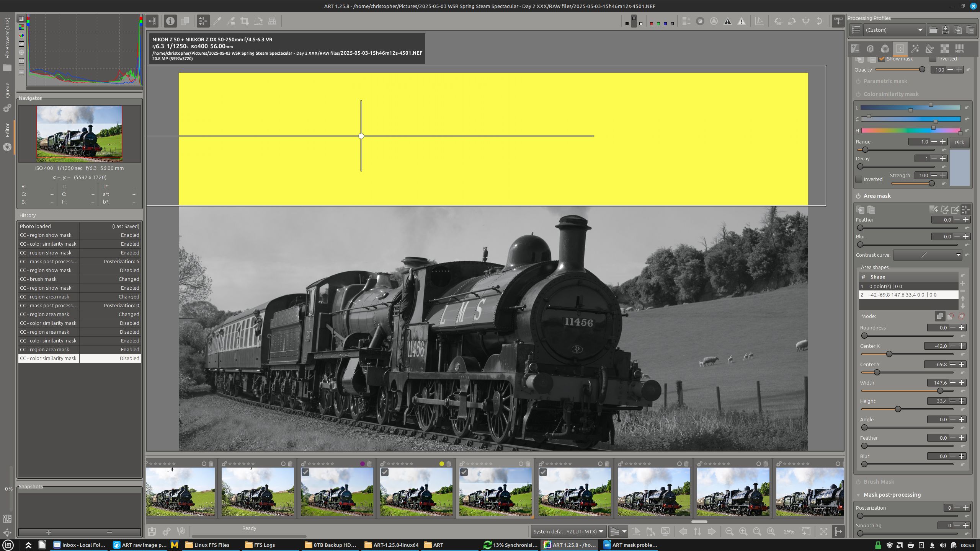Viewport: 980px width, 551px height.
Task: Open the Raw tools checkerboard tab
Action: (x=945, y=49)
